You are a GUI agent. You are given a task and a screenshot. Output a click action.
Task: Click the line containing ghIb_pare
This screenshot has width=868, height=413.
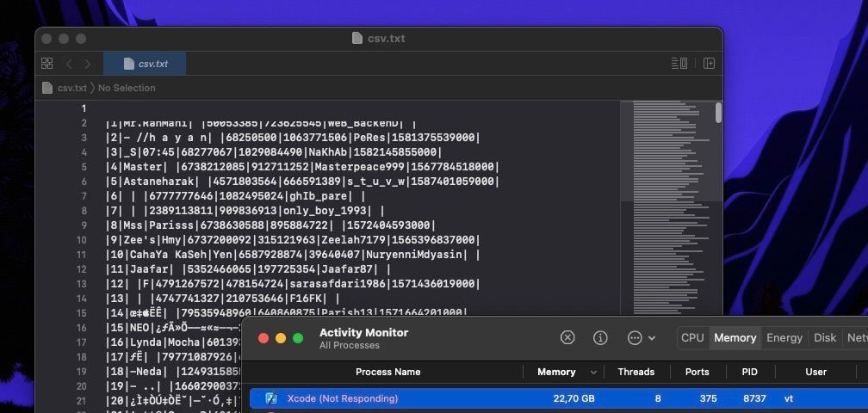pos(235,196)
